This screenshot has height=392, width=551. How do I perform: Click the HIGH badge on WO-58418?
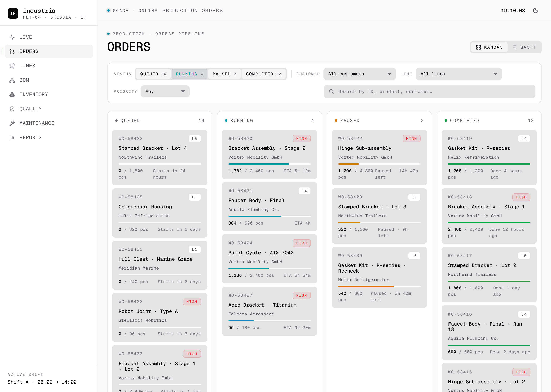pos(521,197)
